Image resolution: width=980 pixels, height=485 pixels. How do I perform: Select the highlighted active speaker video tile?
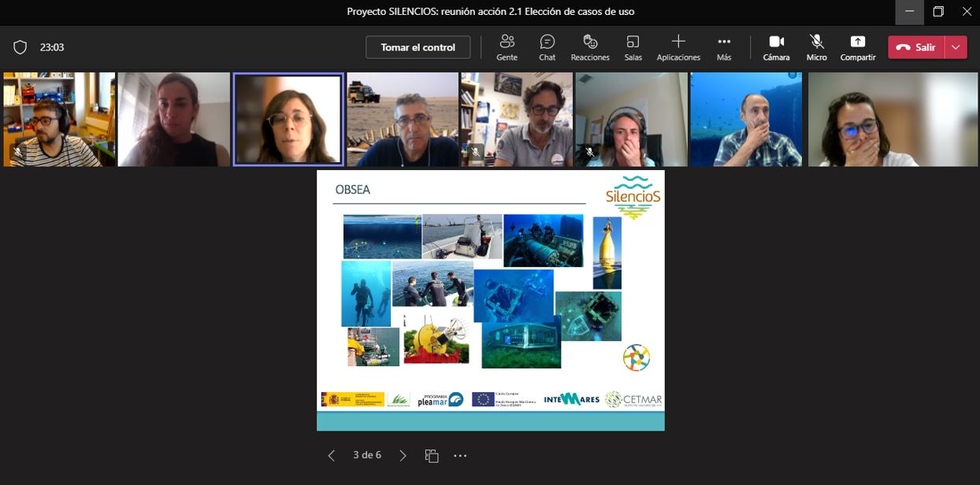pyautogui.click(x=288, y=119)
